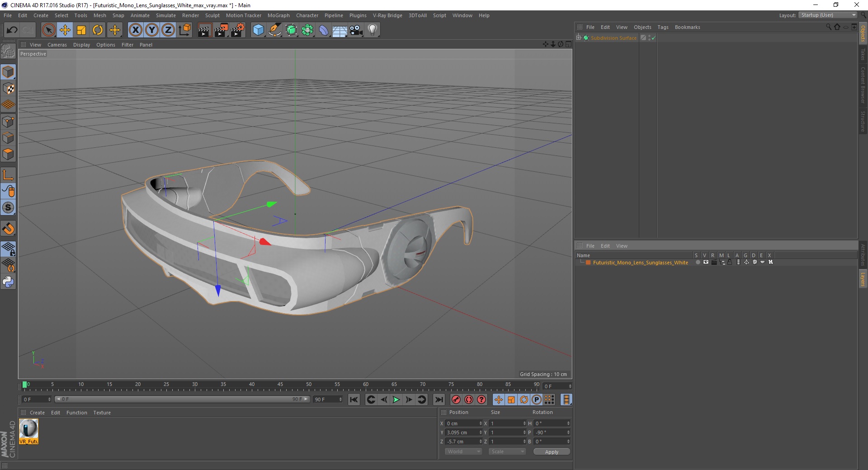Open the Layout dropdown
The image size is (868, 470).
tap(828, 15)
